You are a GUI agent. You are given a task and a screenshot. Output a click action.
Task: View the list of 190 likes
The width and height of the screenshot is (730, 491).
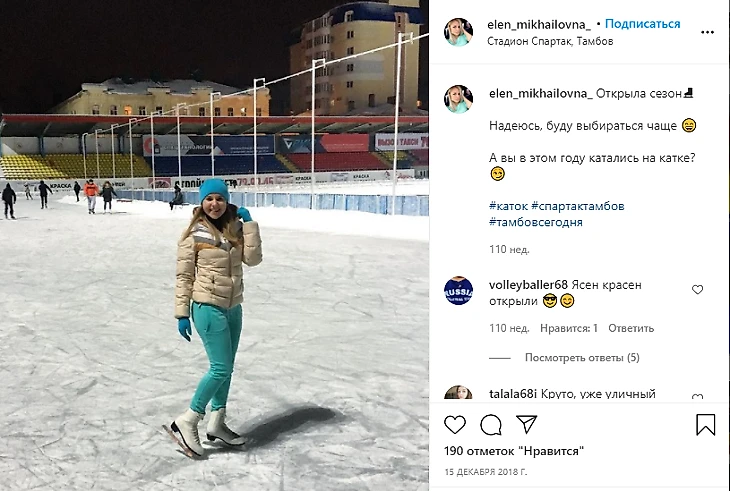514,451
